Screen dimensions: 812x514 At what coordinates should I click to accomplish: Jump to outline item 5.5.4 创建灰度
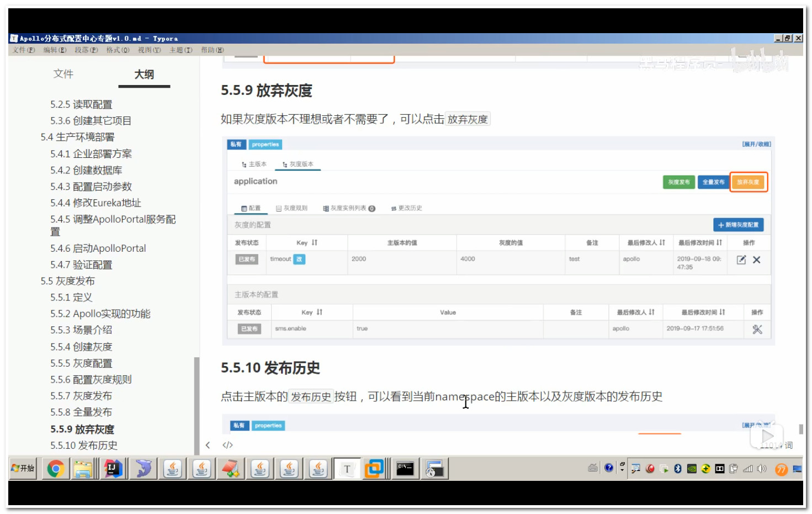pyautogui.click(x=81, y=347)
